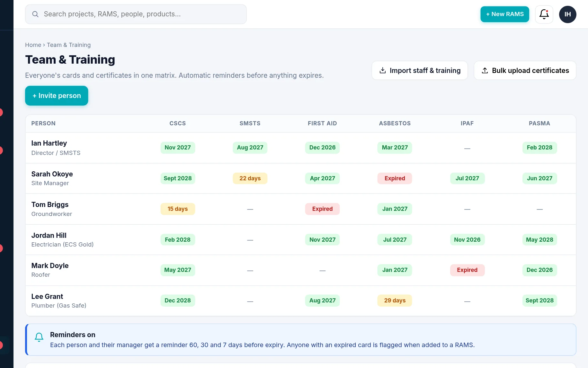Select Mark Doyle's expired IPAF badge
588x368 pixels.
point(467,270)
